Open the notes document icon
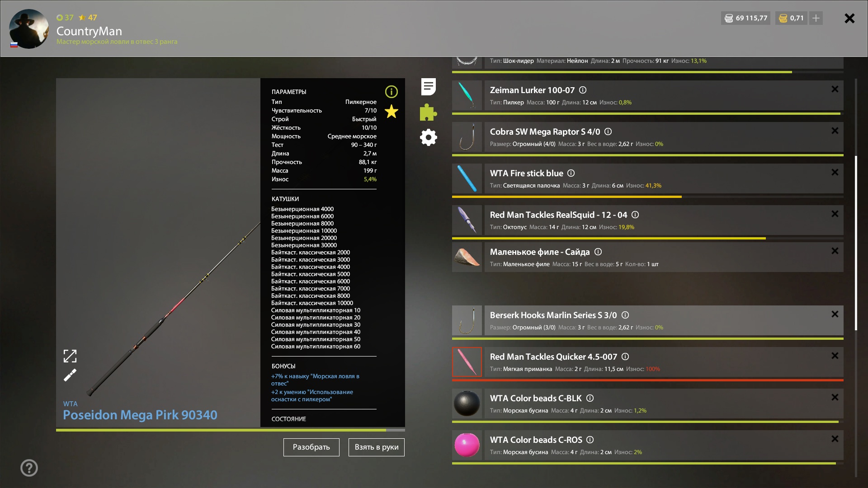This screenshot has height=488, width=868. coord(428,87)
